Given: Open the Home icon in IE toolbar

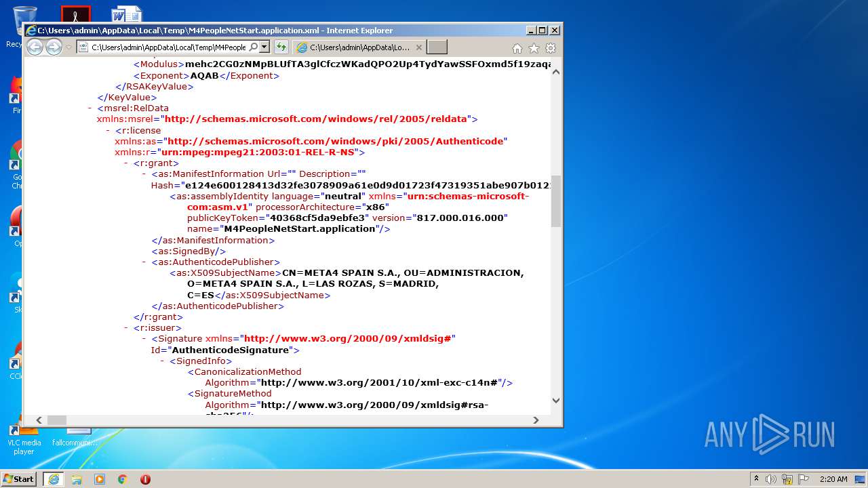Looking at the screenshot, I should pyautogui.click(x=517, y=48).
